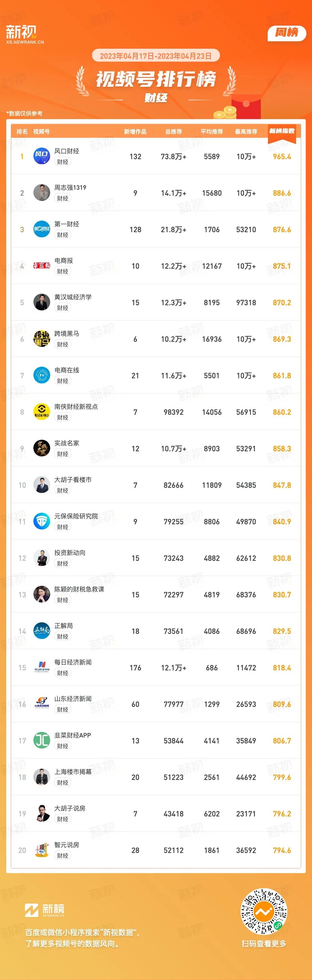
Task: Click the 电商在线 blue circular logo
Action: [42, 375]
